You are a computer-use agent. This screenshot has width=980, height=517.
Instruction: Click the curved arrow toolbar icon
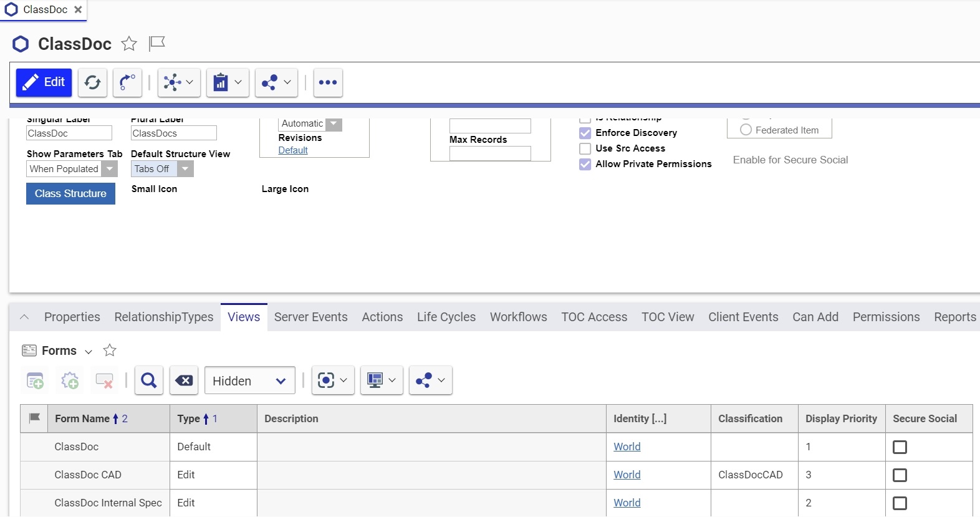(x=127, y=82)
